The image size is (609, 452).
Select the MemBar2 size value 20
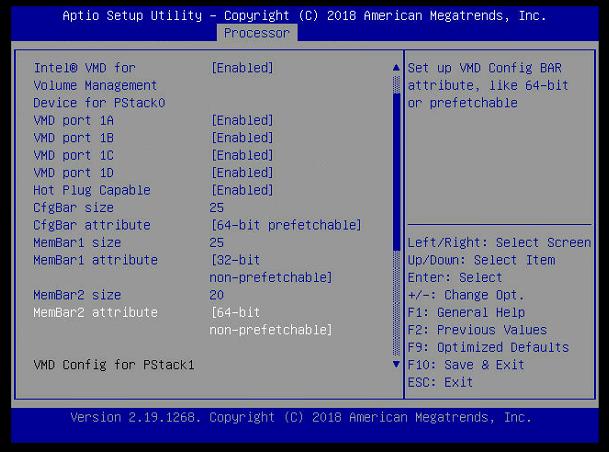[x=217, y=295]
